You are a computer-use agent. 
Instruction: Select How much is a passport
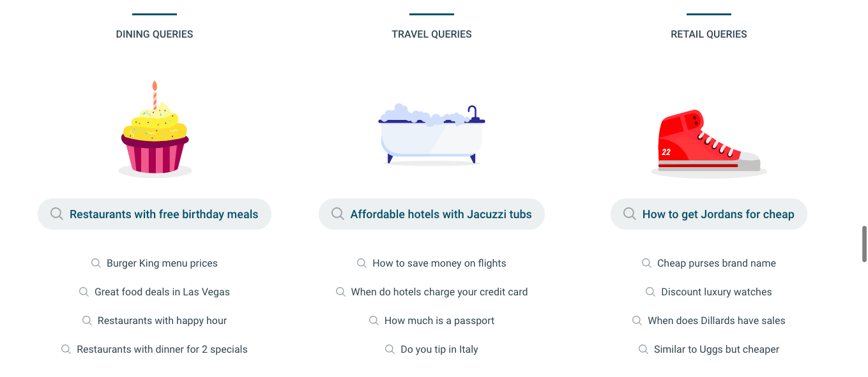click(x=439, y=320)
